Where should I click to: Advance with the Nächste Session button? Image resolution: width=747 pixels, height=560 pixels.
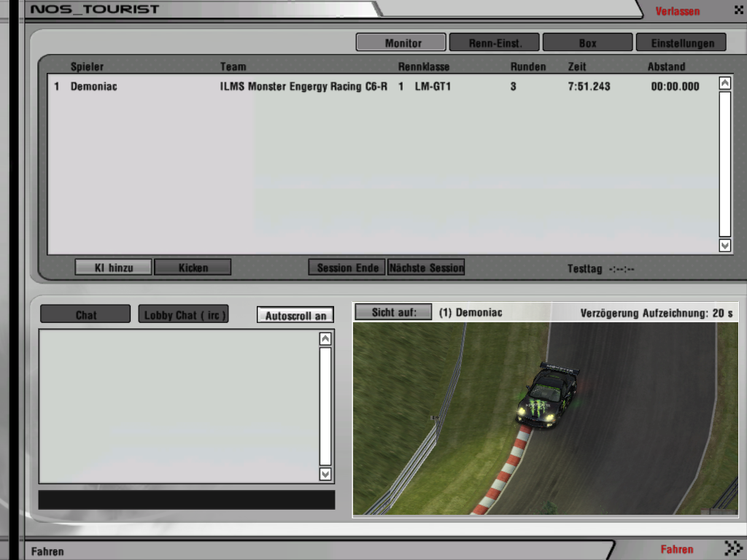(426, 268)
